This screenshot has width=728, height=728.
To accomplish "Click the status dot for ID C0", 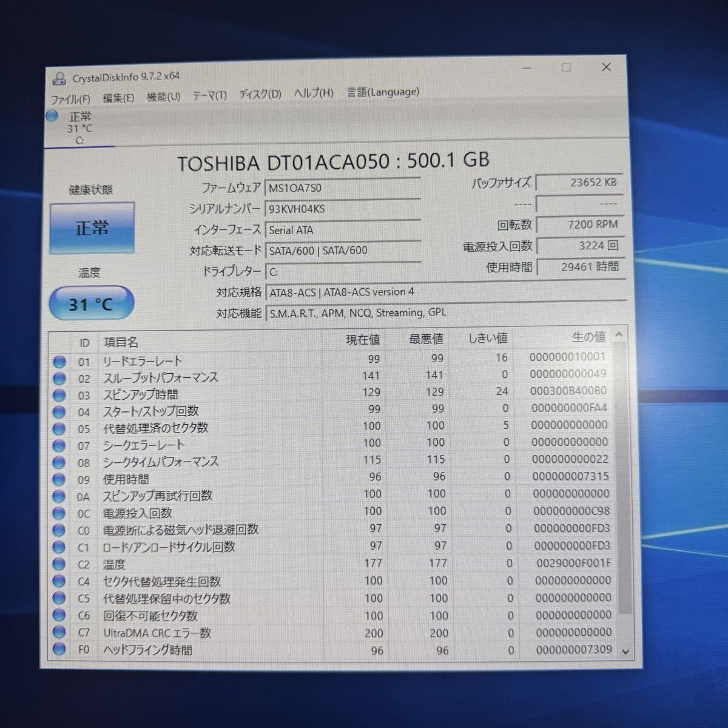I will click(59, 530).
